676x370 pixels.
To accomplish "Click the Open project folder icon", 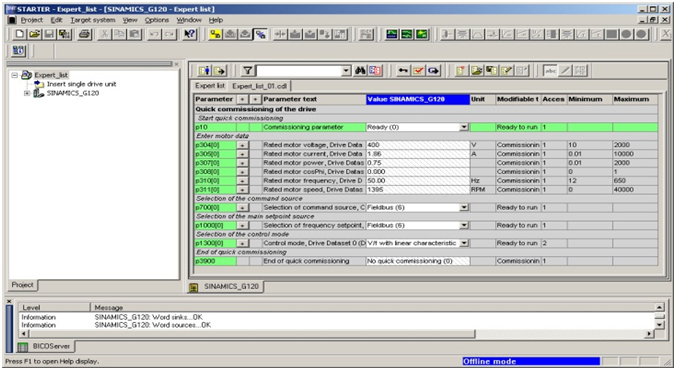I will 34,34.
